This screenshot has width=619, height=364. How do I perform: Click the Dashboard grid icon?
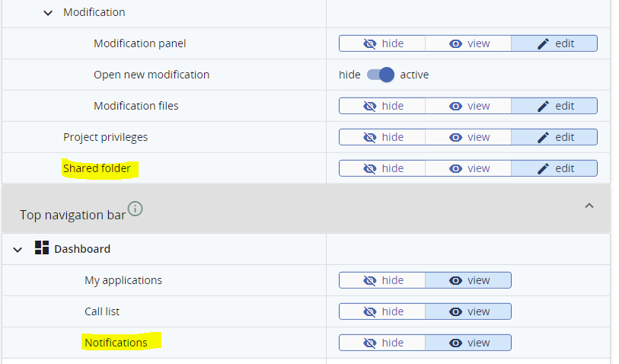click(42, 248)
